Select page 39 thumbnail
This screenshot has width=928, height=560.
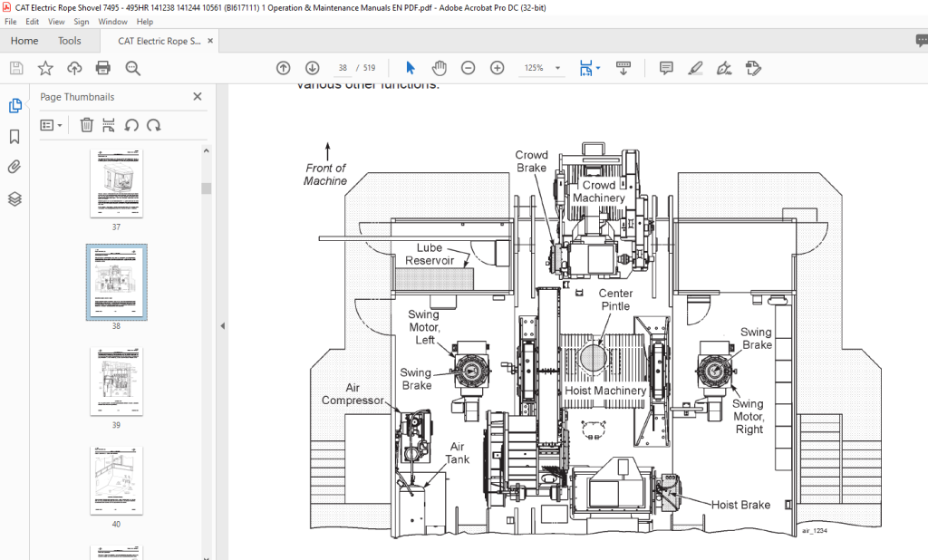[x=117, y=381]
